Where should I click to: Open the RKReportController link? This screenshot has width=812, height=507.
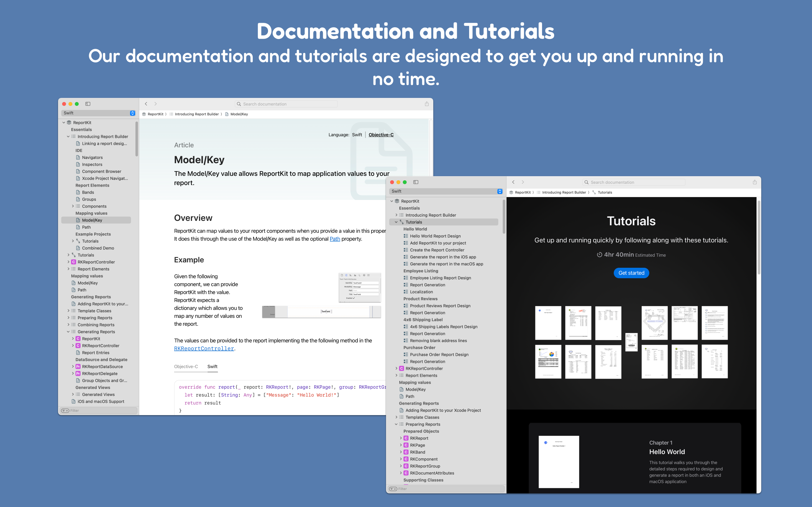204,349
